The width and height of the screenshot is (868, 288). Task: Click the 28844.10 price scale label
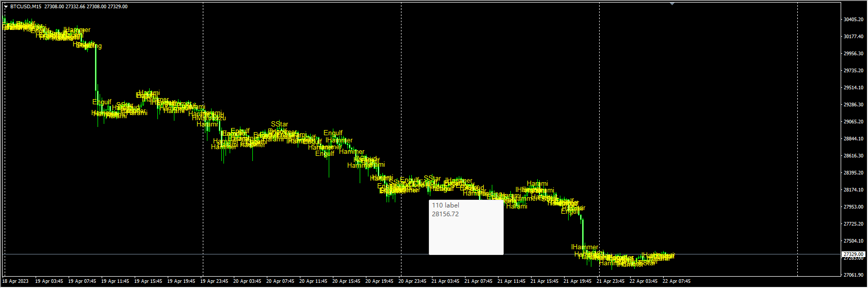(x=854, y=139)
